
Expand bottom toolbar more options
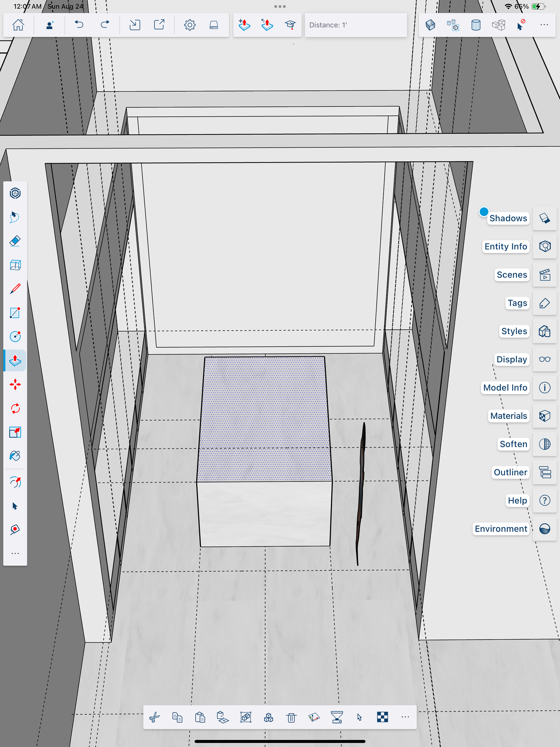click(x=405, y=717)
